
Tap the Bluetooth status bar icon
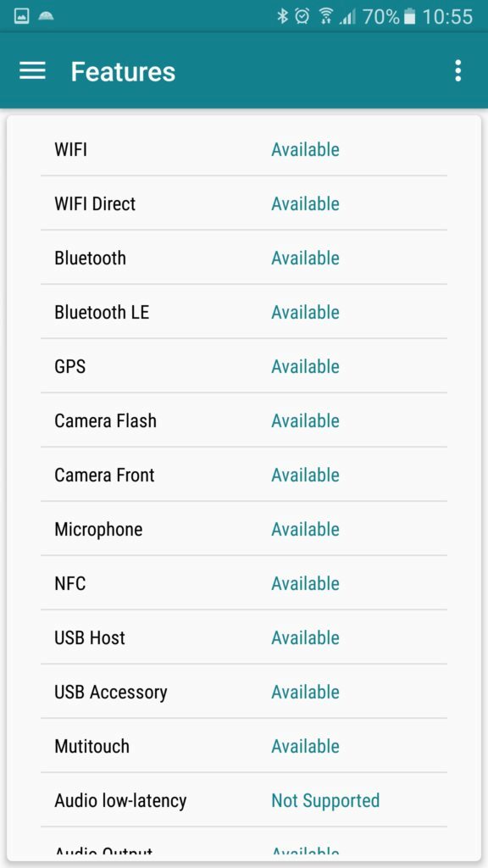coord(283,17)
